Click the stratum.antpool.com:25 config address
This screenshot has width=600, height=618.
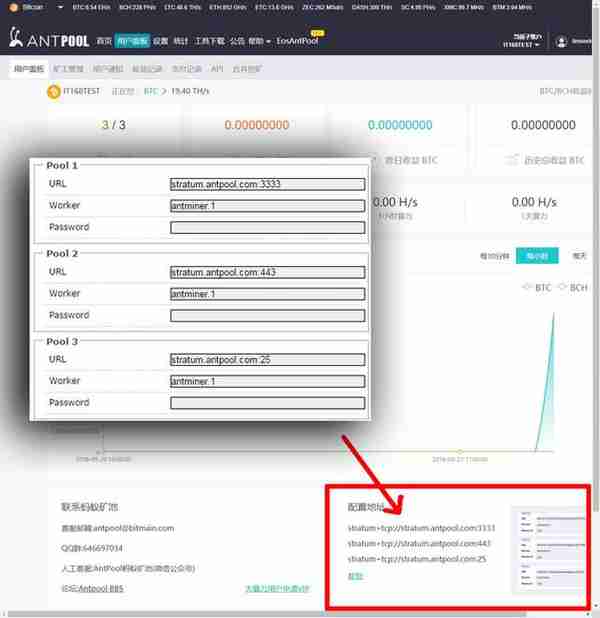(417, 559)
